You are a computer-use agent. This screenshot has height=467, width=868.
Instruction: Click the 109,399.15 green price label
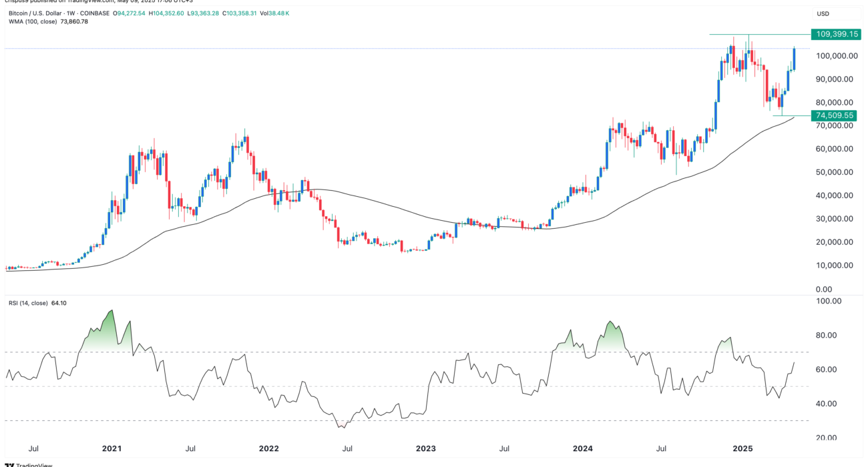pos(835,34)
